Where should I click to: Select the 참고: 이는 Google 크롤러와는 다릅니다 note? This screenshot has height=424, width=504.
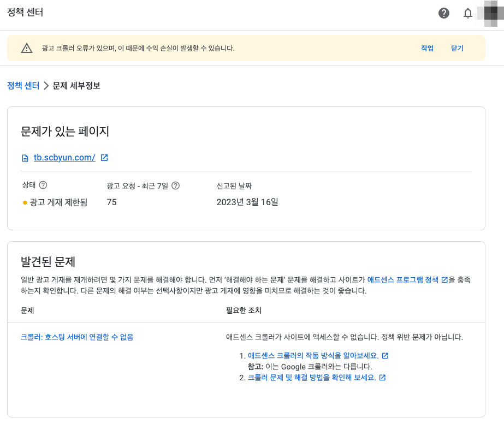click(310, 367)
